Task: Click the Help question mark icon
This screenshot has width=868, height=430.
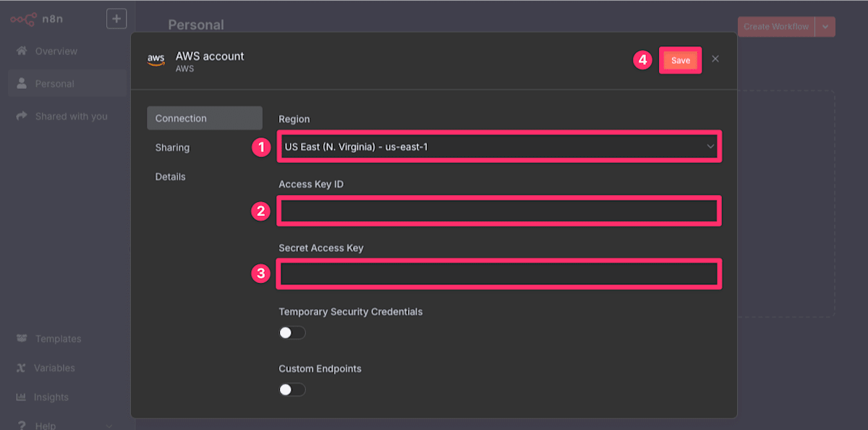Action: click(22, 425)
